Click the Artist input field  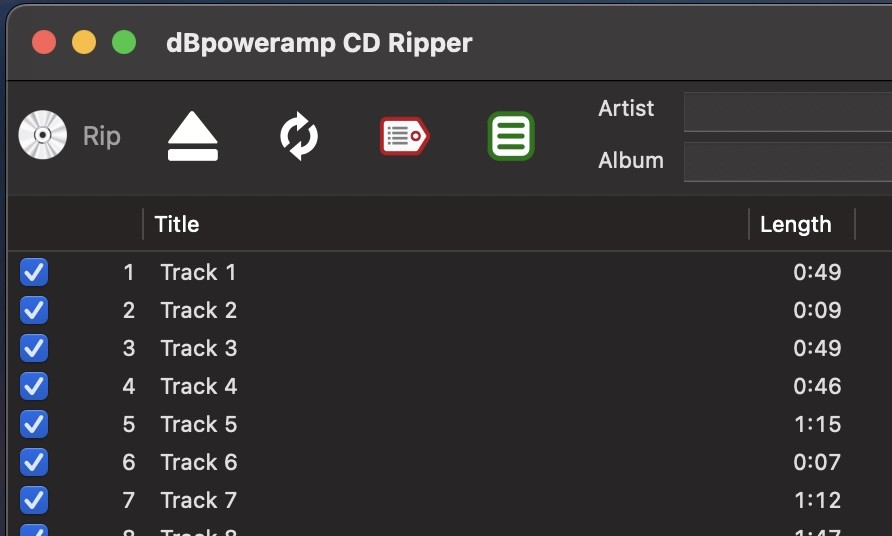pyautogui.click(x=788, y=112)
